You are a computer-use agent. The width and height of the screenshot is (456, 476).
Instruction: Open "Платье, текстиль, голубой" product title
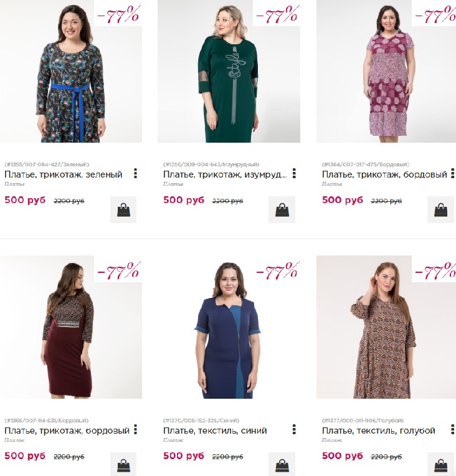(x=379, y=431)
